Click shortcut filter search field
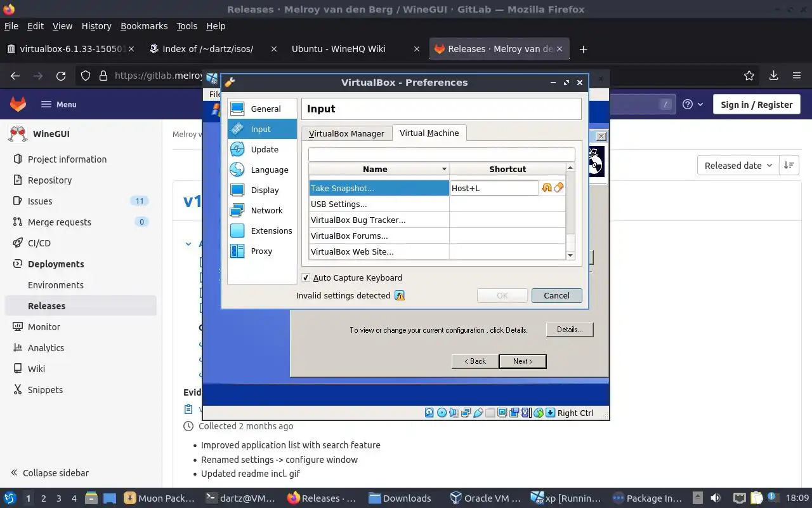Viewport: 812px width, 508px height. [442, 154]
